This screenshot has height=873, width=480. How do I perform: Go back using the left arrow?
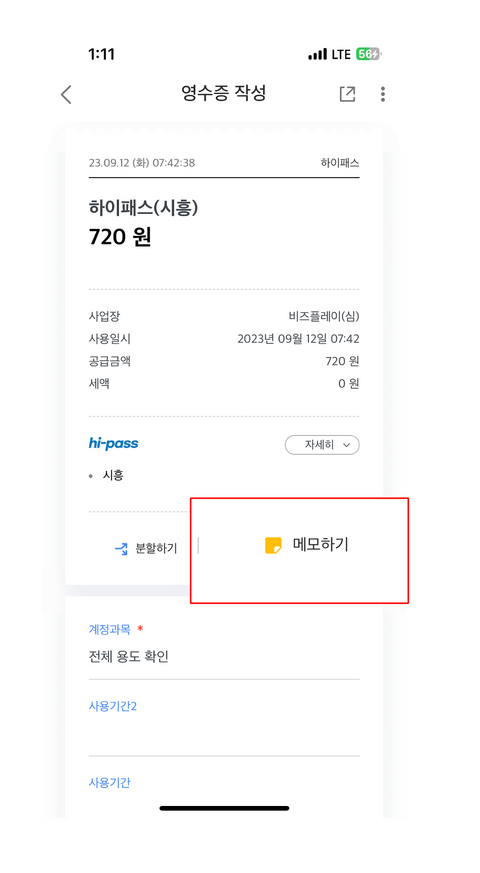point(66,94)
